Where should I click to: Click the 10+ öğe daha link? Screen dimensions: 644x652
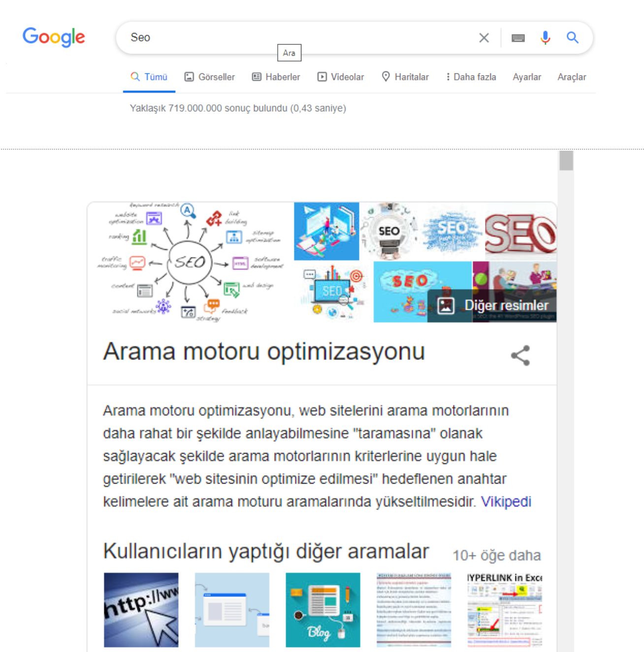[x=496, y=555]
